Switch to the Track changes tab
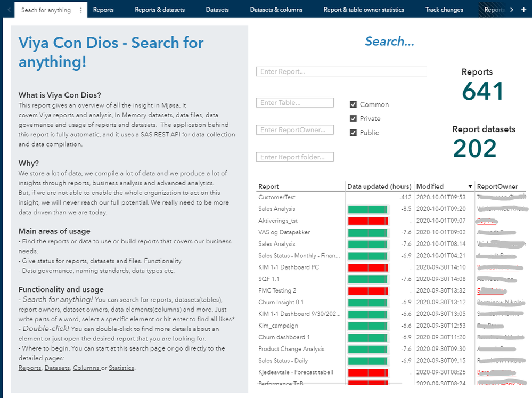 click(444, 10)
